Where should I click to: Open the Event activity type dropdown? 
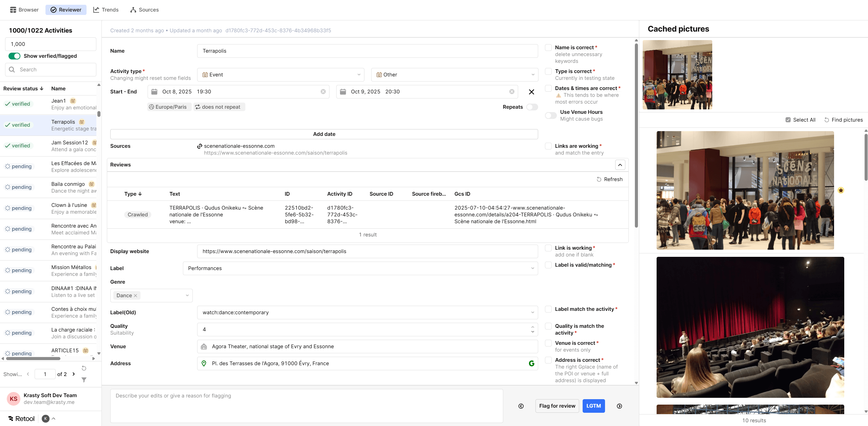[x=281, y=74]
